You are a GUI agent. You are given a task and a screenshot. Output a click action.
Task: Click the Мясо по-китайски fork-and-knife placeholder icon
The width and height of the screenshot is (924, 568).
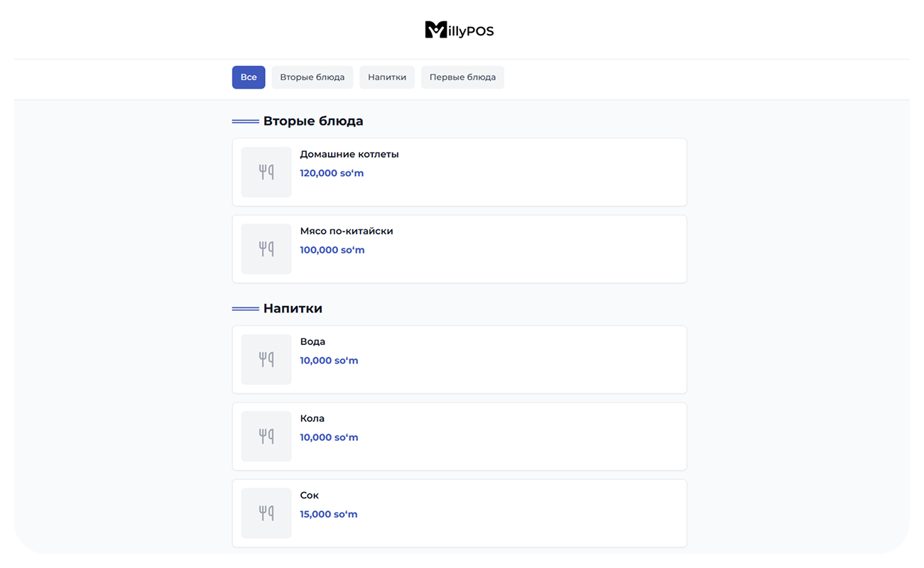click(266, 248)
